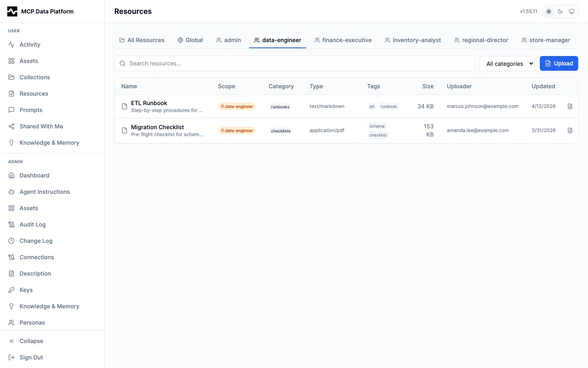Open the Knowledge & Memory section icon
588x368 pixels.
(x=11, y=143)
